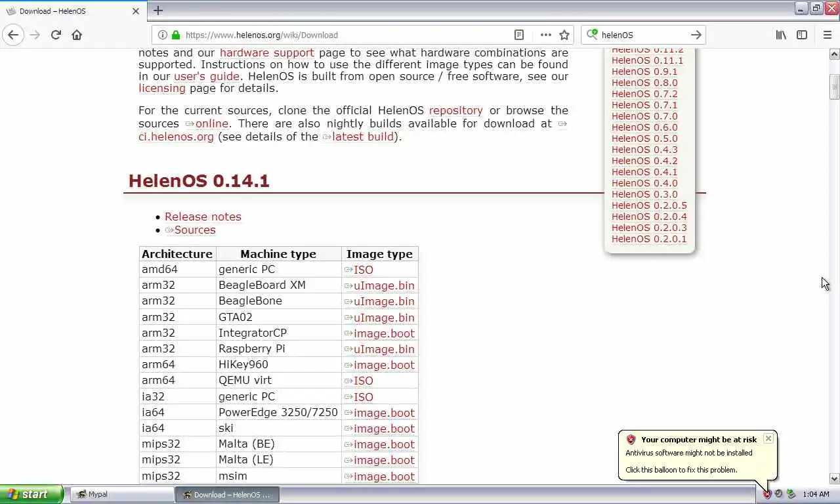Screen dimensions: 840x504
Task: Show the sidebar panel
Action: tap(802, 35)
